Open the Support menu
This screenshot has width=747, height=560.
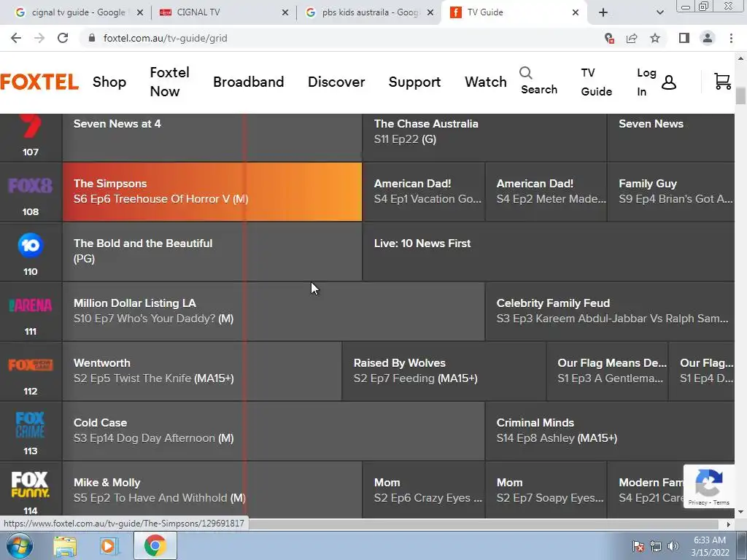(x=414, y=82)
